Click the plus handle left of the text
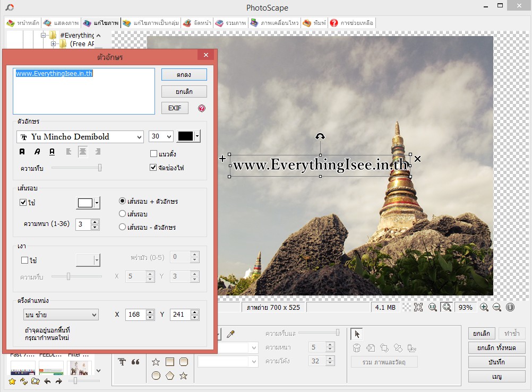The image size is (532, 392). tap(222, 159)
